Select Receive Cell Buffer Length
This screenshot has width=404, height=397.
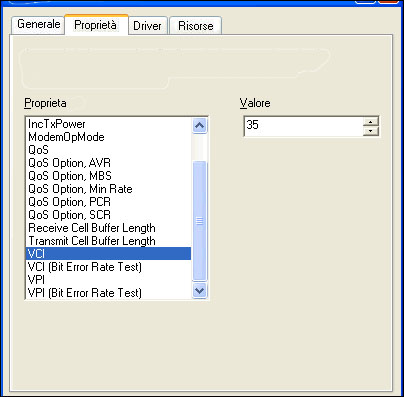(108, 228)
